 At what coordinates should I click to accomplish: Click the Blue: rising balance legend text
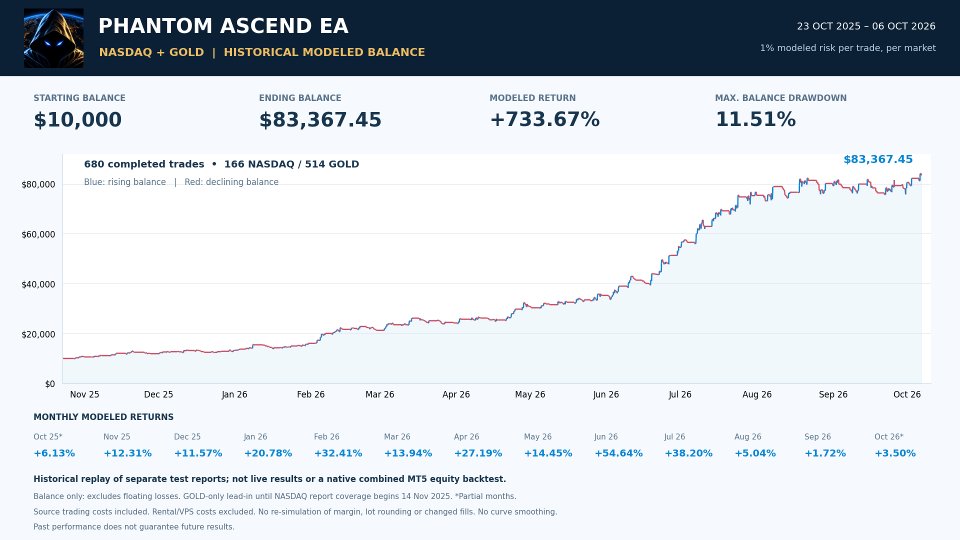[125, 182]
